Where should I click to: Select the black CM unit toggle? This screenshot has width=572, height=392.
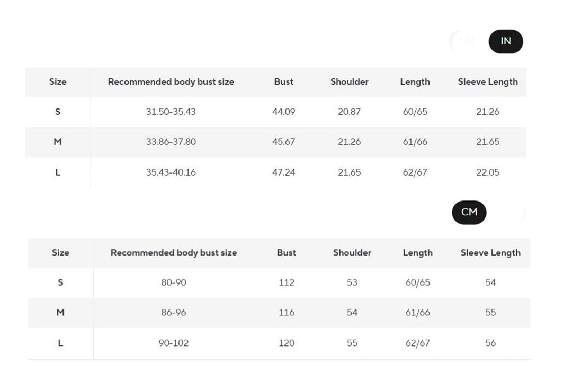pyautogui.click(x=469, y=212)
